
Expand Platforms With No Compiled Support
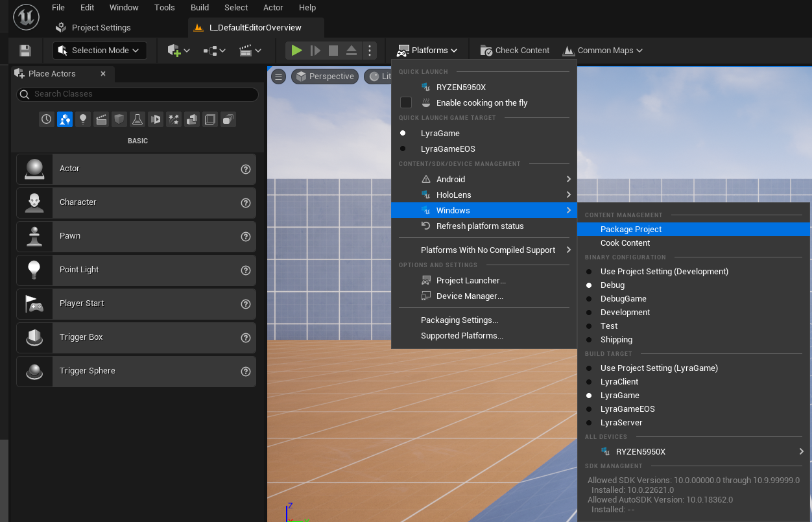pos(484,250)
